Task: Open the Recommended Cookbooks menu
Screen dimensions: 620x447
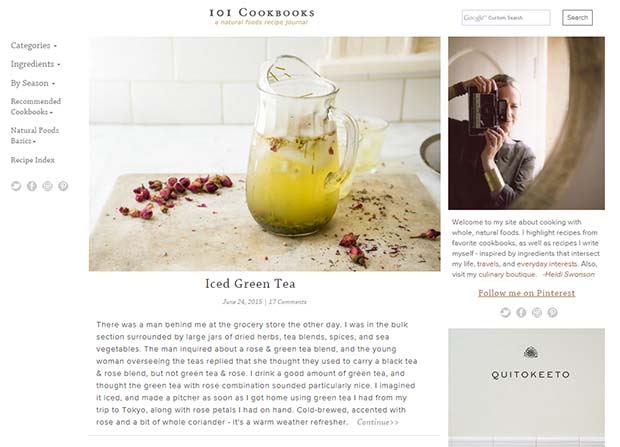Action: (36, 106)
